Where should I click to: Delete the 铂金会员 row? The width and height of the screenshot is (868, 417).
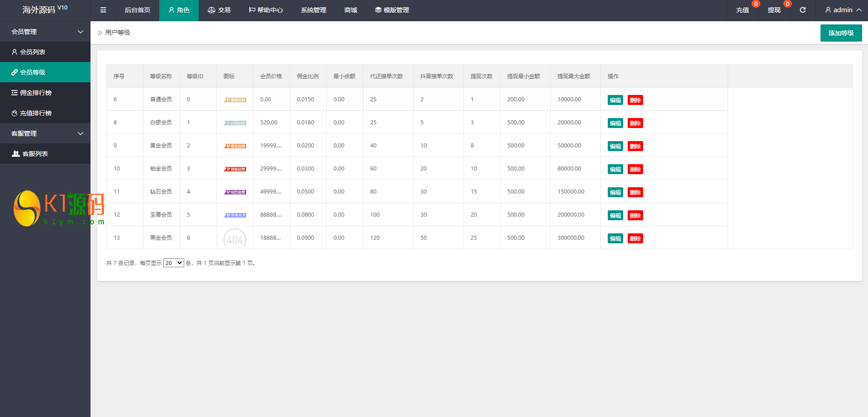(635, 169)
